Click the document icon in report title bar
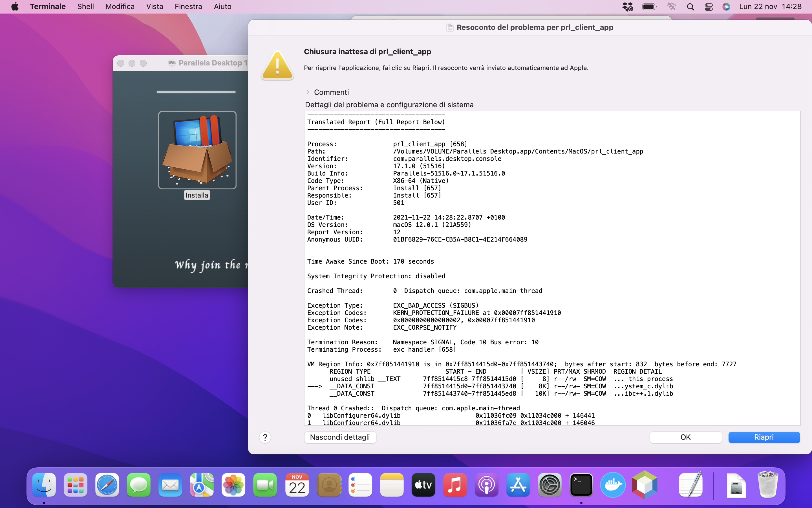812x508 pixels. (x=450, y=27)
